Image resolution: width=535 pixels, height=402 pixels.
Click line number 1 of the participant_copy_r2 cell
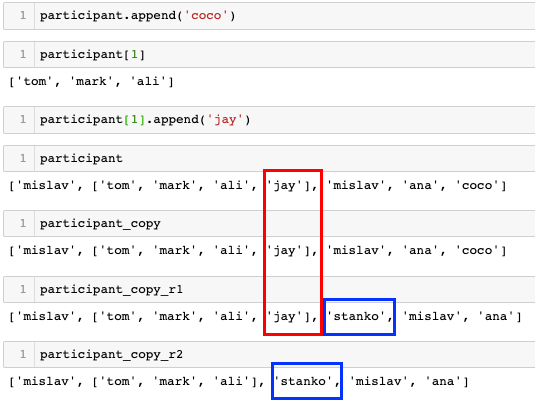point(23,354)
